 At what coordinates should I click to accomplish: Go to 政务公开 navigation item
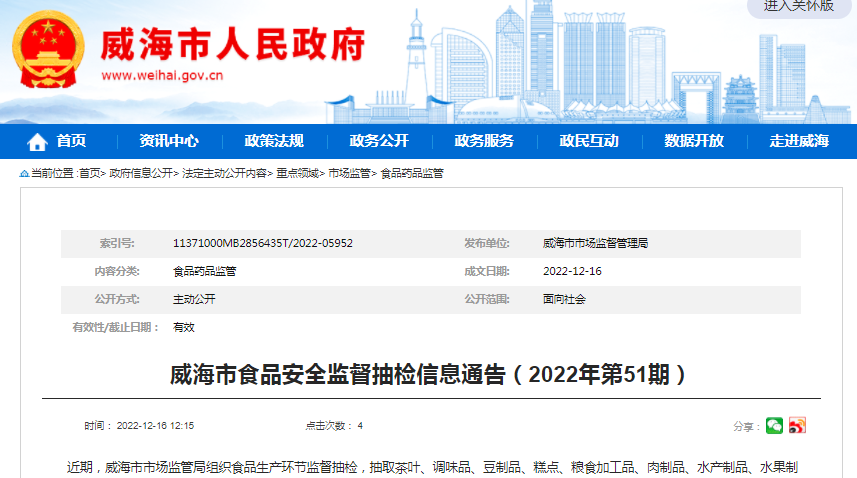point(378,141)
